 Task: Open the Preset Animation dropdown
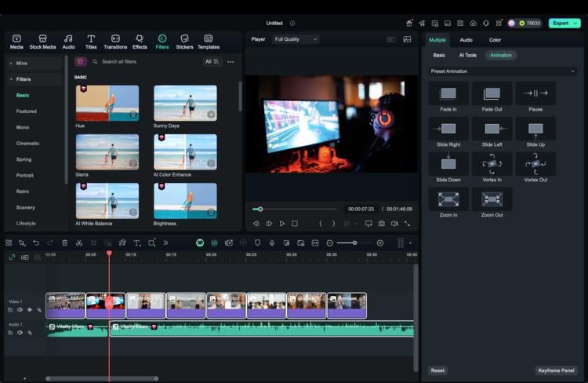tap(502, 71)
